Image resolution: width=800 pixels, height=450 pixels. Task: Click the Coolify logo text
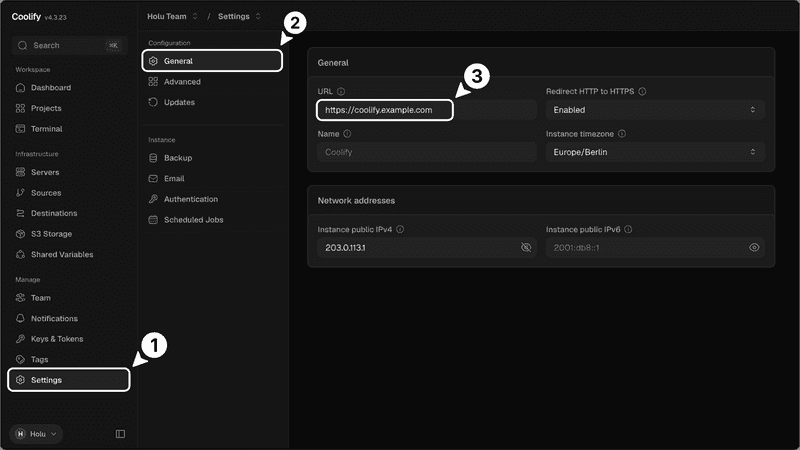click(x=26, y=16)
